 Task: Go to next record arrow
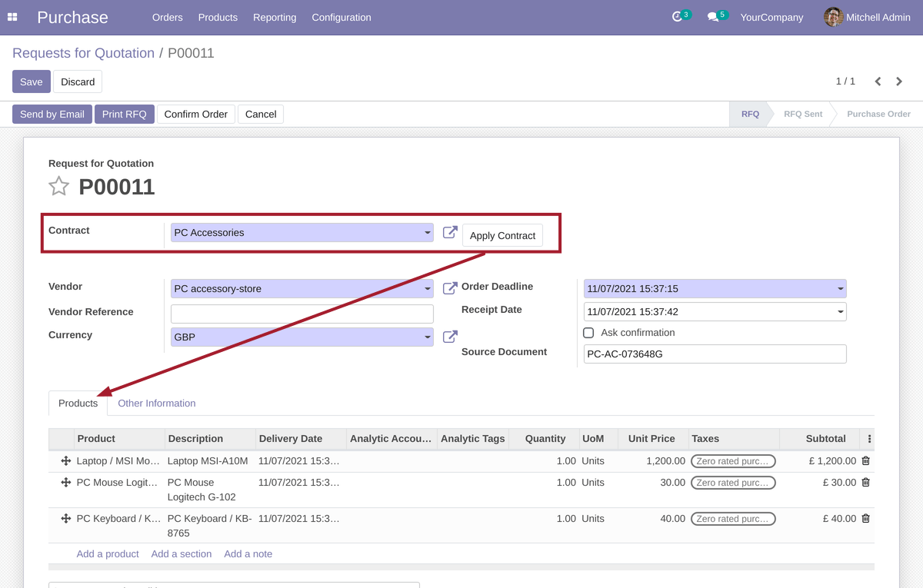point(899,81)
